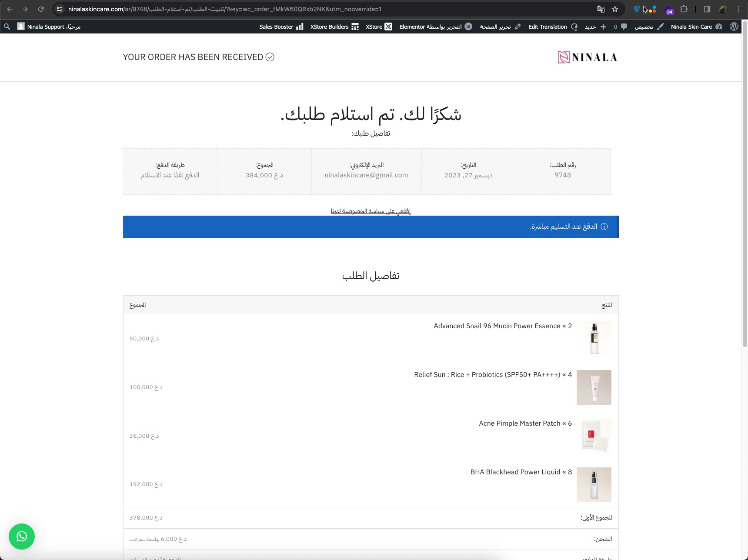Click the subtotal value 378,000 د.ع
This screenshot has height=560, width=748.
(x=146, y=518)
